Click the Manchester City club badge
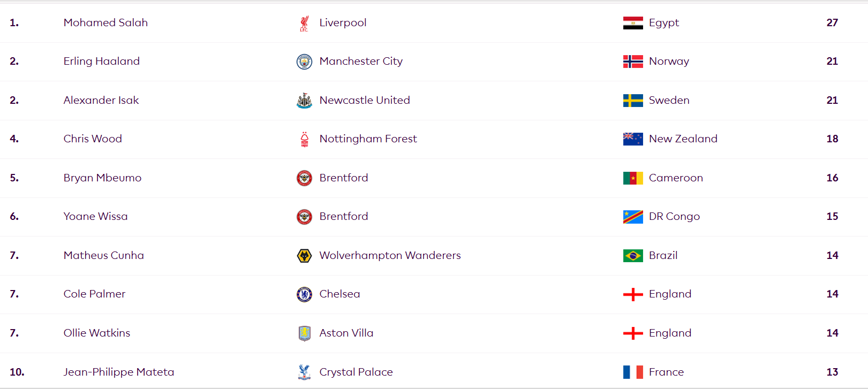The image size is (868, 389). 304,62
